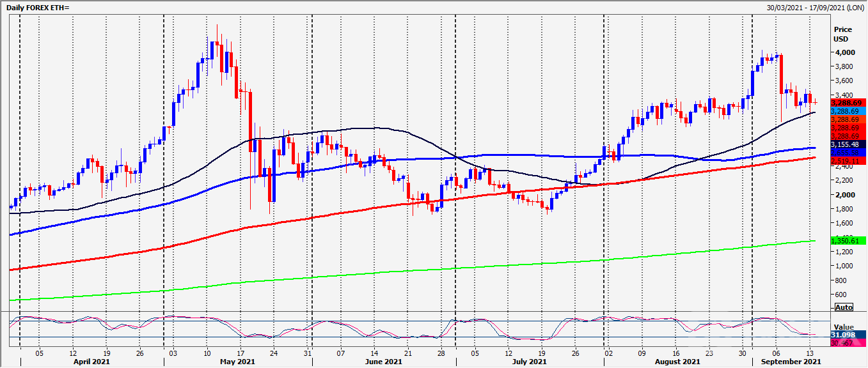Select the May 2021 month label
The width and height of the screenshot is (868, 368).
click(x=237, y=362)
